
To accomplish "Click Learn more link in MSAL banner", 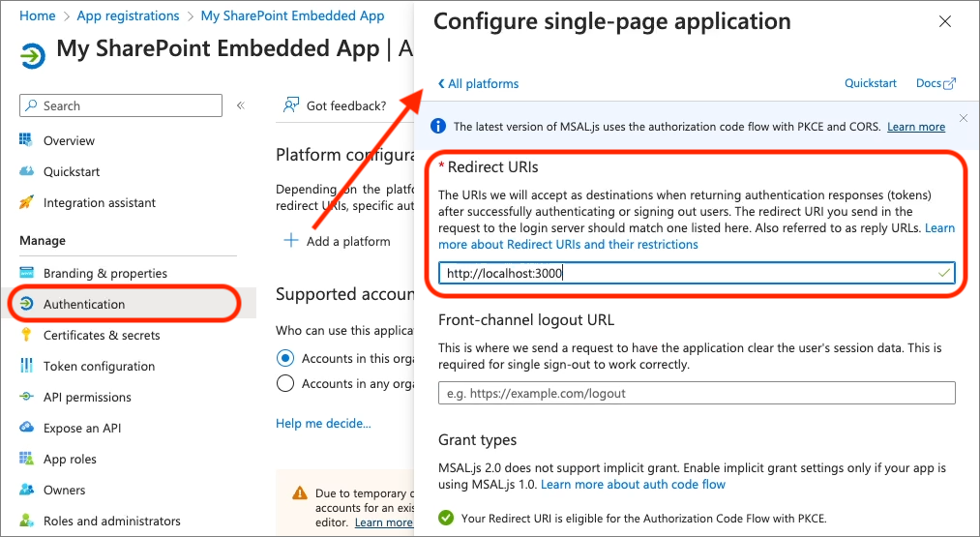I will point(916,127).
